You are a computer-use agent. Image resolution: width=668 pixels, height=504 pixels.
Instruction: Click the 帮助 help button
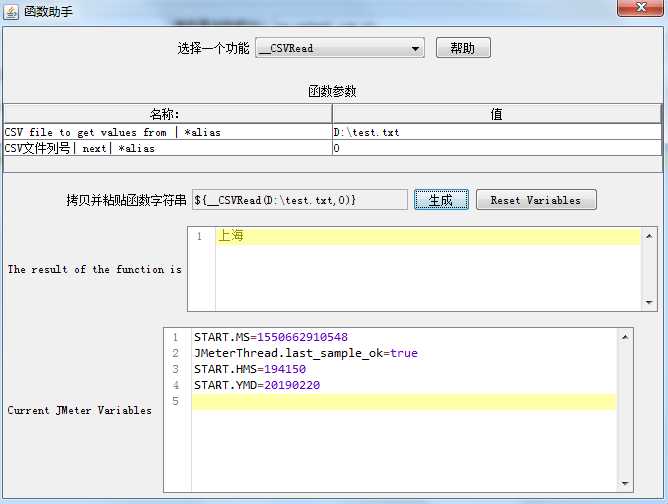[463, 48]
